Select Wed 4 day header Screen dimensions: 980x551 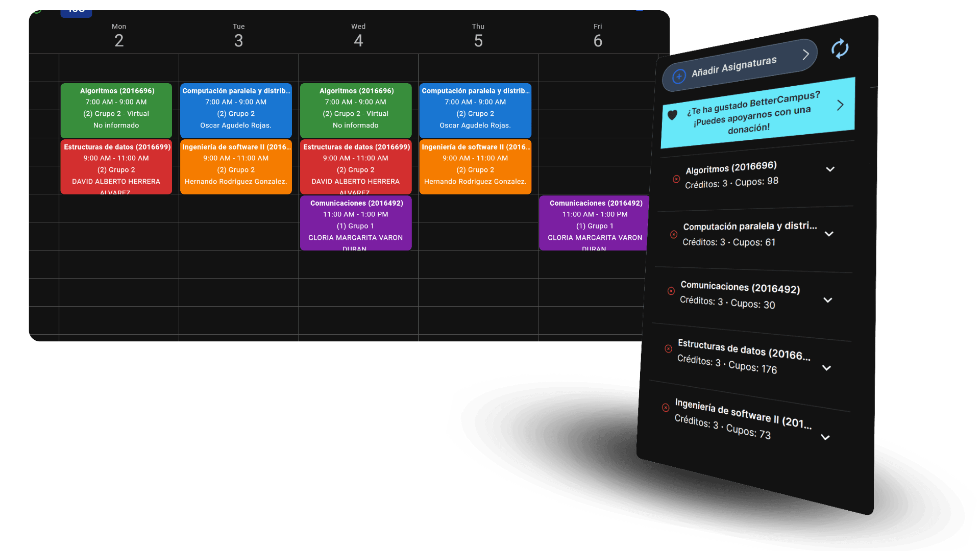click(358, 36)
